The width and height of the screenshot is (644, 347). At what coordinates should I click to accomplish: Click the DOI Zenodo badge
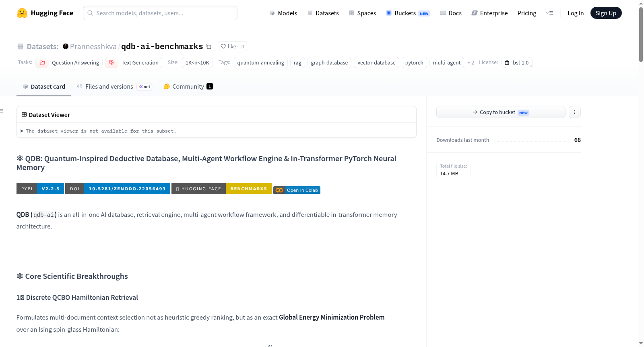(118, 189)
